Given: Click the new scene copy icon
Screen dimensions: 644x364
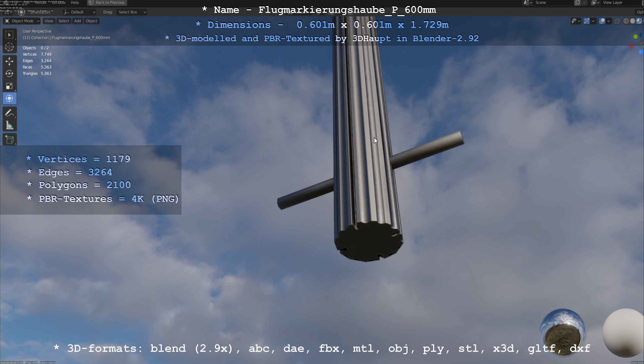Looking at the screenshot, I should tap(578, 2).
